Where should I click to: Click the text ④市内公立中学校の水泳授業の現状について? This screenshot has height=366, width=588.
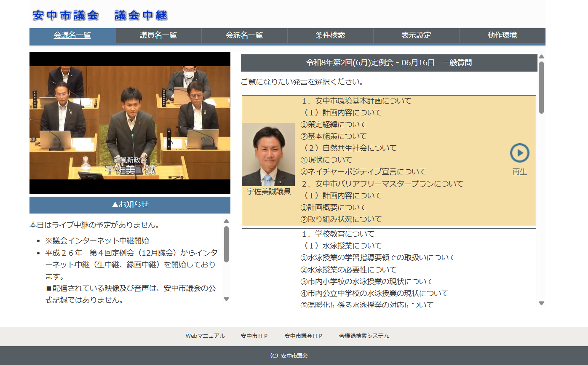pyautogui.click(x=374, y=294)
